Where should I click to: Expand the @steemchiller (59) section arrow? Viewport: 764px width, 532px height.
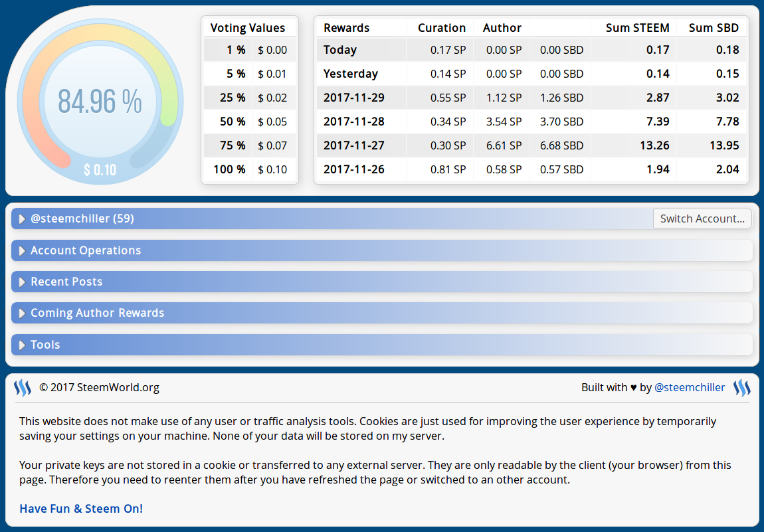[x=22, y=219]
